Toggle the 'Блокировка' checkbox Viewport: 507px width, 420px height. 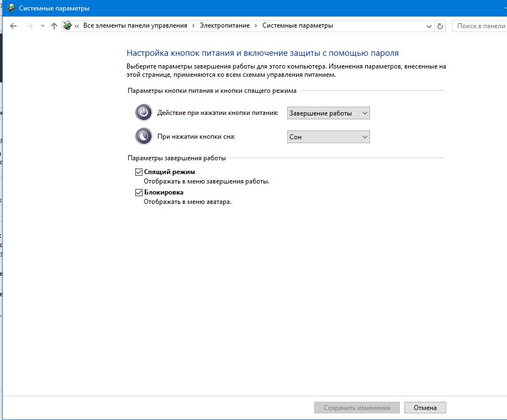[139, 192]
